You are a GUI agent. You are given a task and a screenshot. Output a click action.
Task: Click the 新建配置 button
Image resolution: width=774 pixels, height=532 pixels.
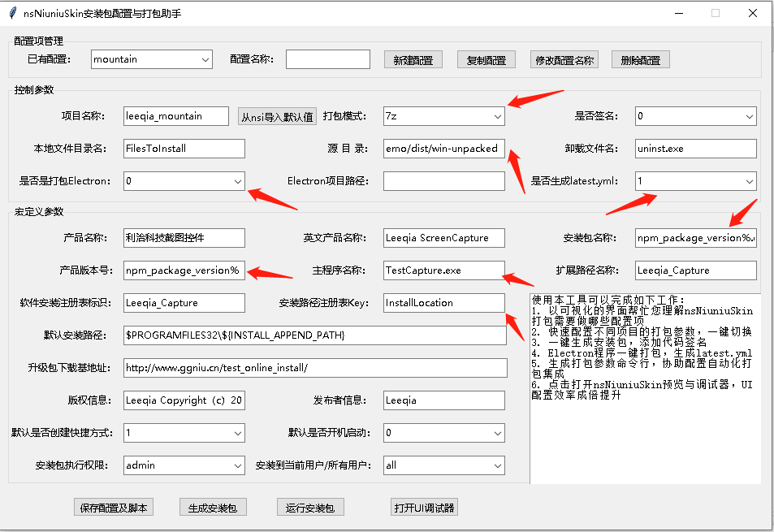413,60
